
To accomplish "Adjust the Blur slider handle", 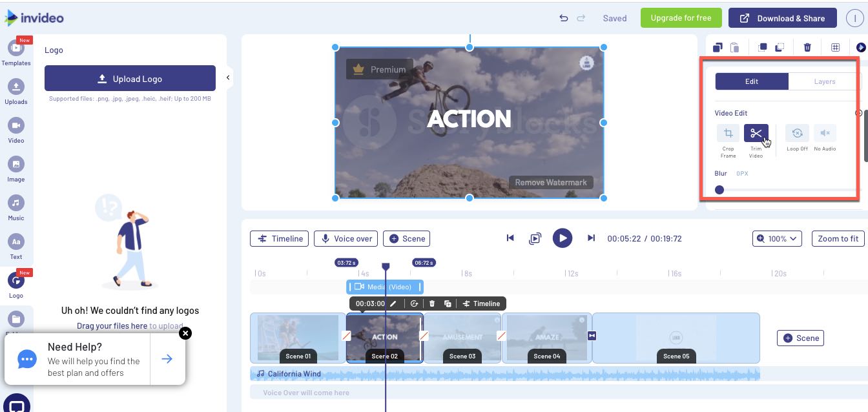I will coord(719,190).
